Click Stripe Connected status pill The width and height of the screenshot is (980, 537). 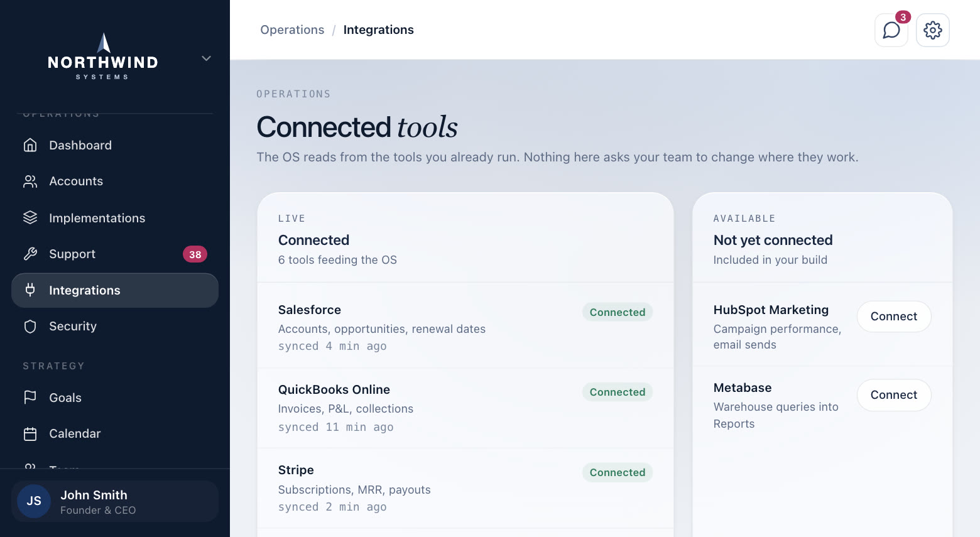coord(618,472)
